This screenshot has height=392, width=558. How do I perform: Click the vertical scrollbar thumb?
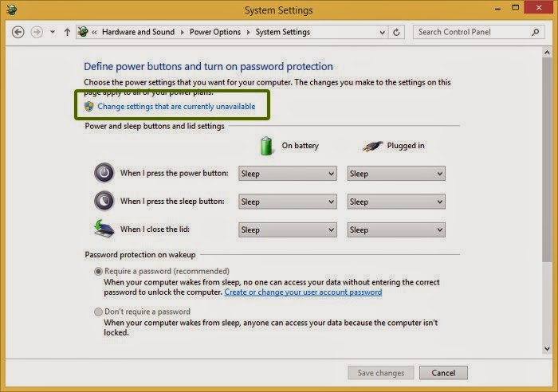tap(547, 160)
